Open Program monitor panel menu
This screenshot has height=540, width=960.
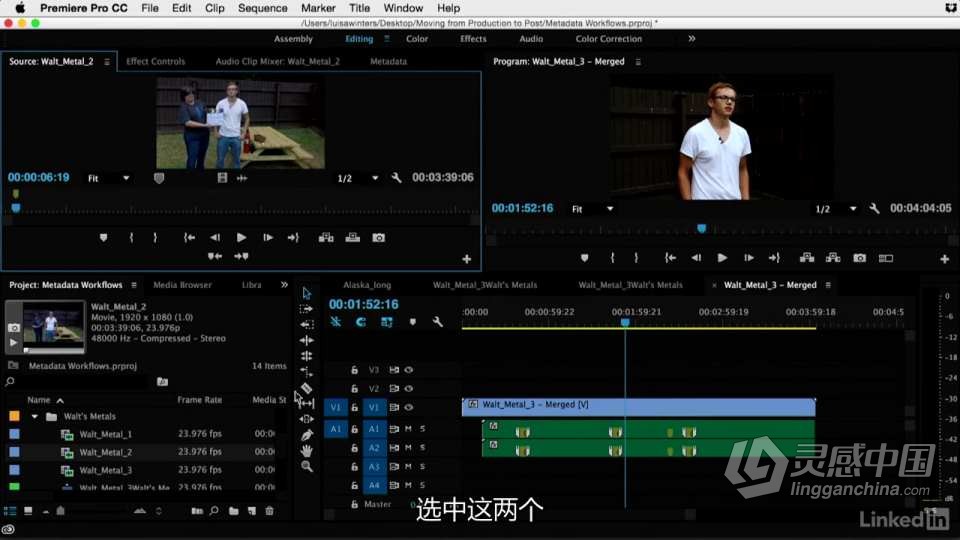(638, 62)
